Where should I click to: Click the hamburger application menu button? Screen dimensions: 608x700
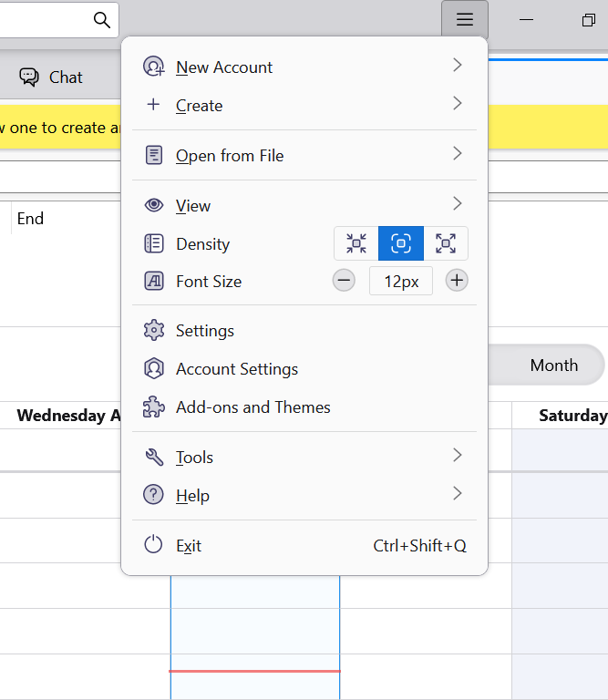click(x=465, y=20)
